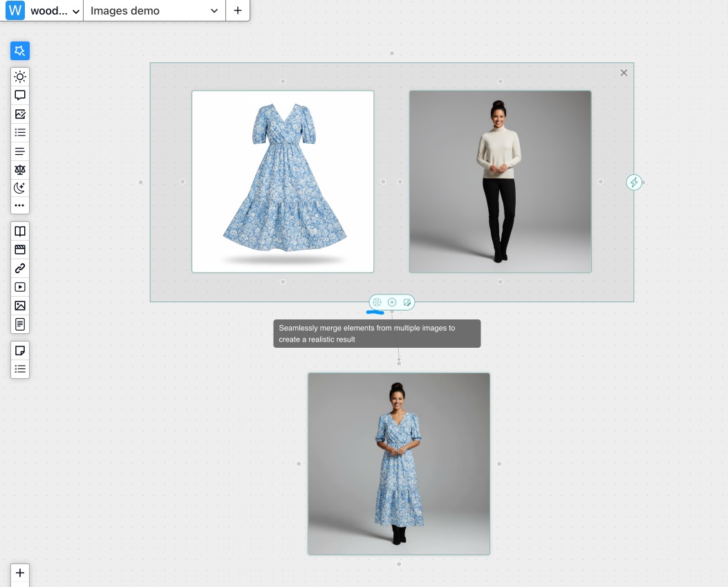The height and width of the screenshot is (587, 728).
Task: Select the link embed tool
Action: [x=20, y=268]
